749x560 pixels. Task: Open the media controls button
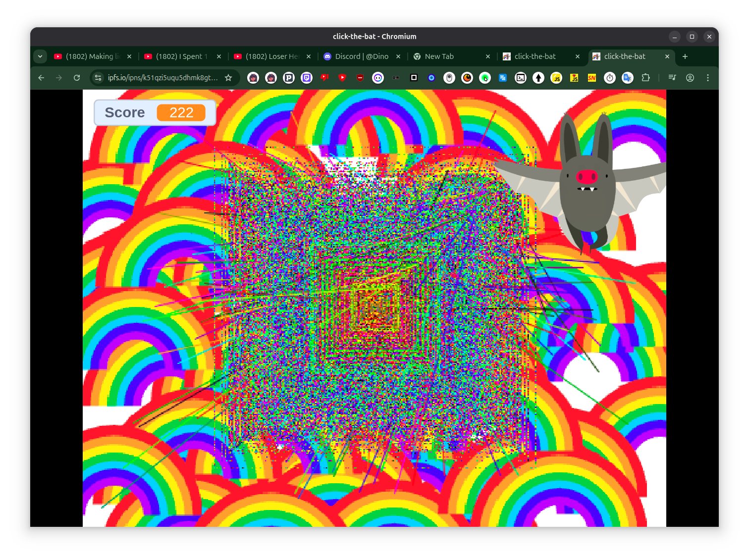coord(672,78)
